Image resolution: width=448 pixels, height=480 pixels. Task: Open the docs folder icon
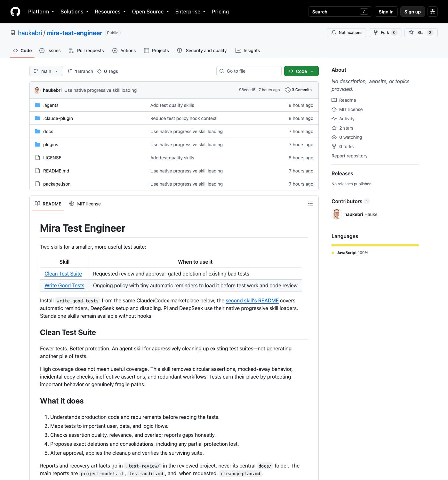[37, 132]
